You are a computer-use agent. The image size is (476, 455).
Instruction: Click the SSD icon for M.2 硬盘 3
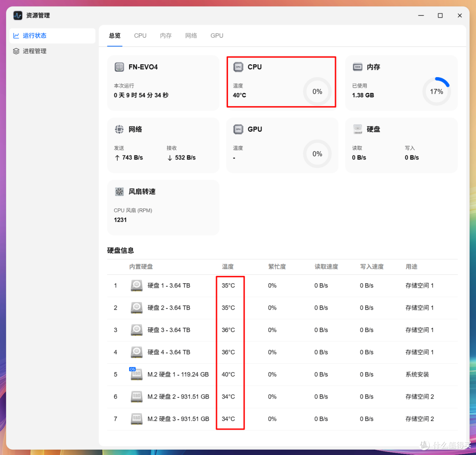(137, 419)
